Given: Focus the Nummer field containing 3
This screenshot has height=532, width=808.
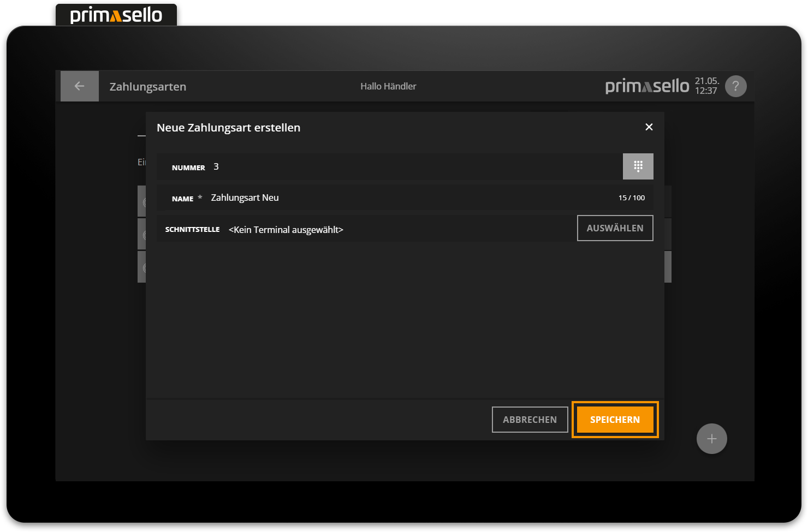Looking at the screenshot, I should pos(415,167).
